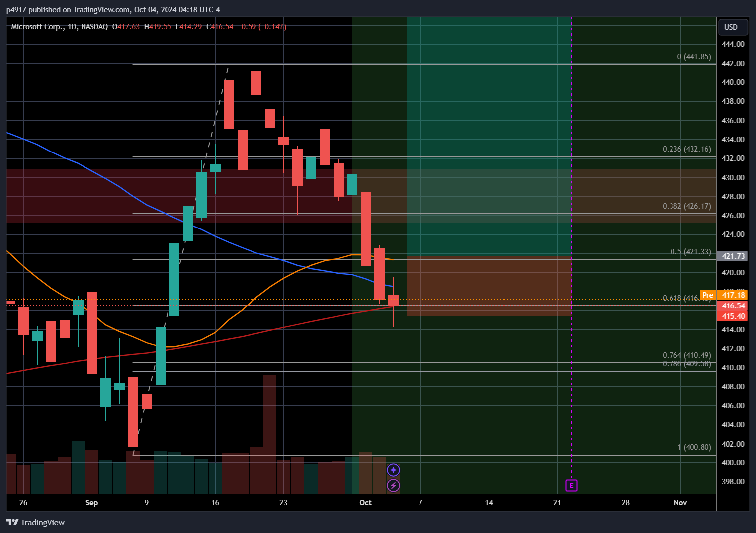The image size is (756, 533).
Task: Click the 412.00 price axis label
Action: (x=733, y=349)
